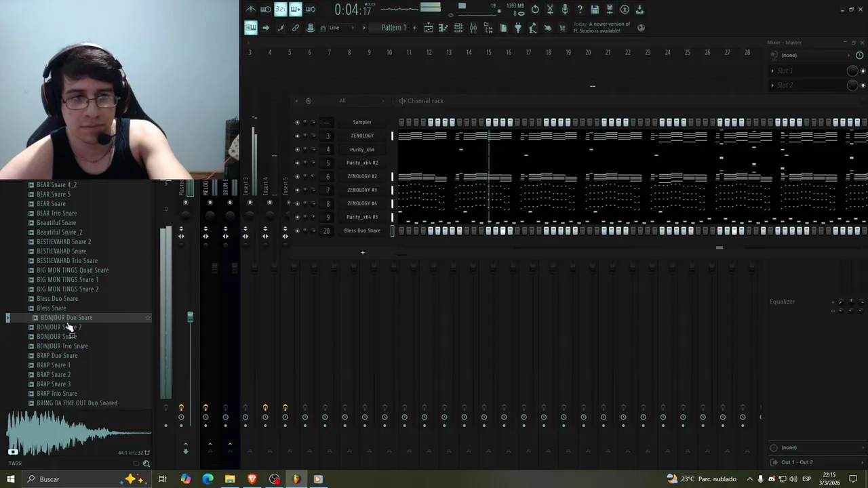The height and width of the screenshot is (488, 868).
Task: Click the download content library icon
Action: coord(639,9)
